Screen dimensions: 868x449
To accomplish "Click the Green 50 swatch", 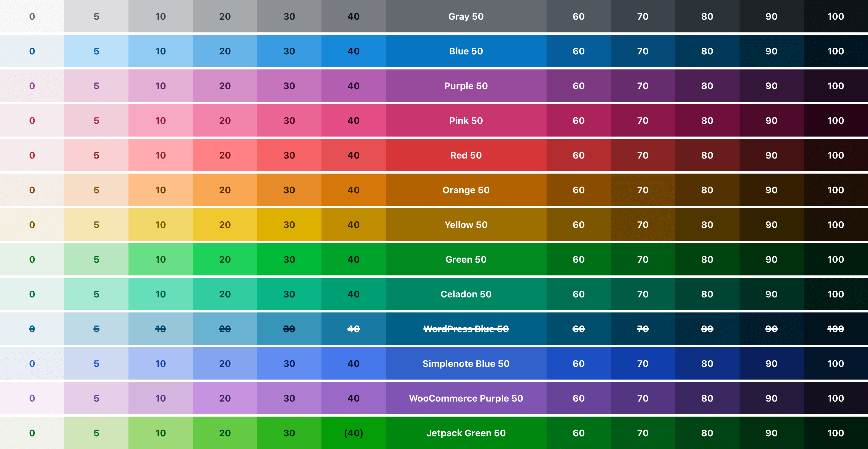I will [466, 259].
